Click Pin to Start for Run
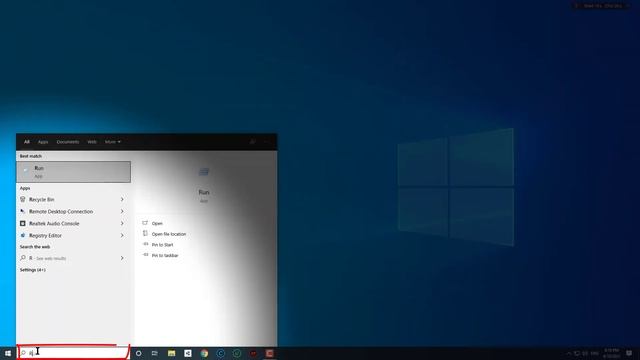The width and height of the screenshot is (640, 360). click(x=162, y=244)
